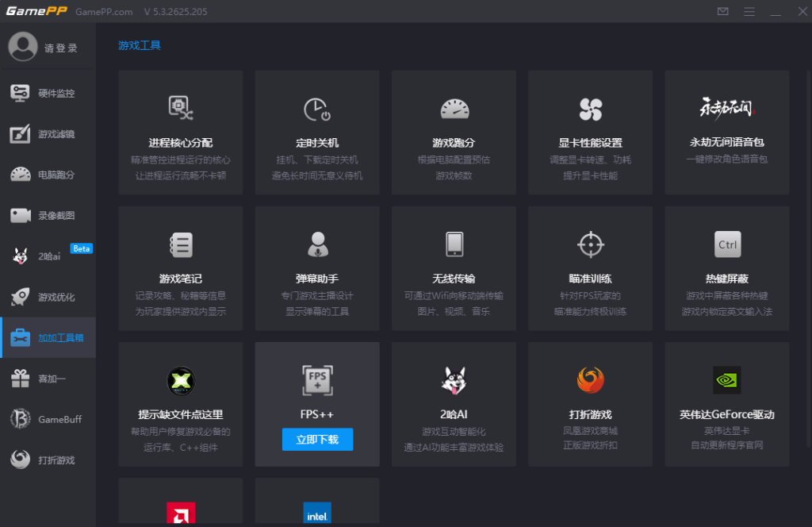The image size is (812, 527).
Task: Click the GamePP logo in title bar
Action: [x=36, y=11]
